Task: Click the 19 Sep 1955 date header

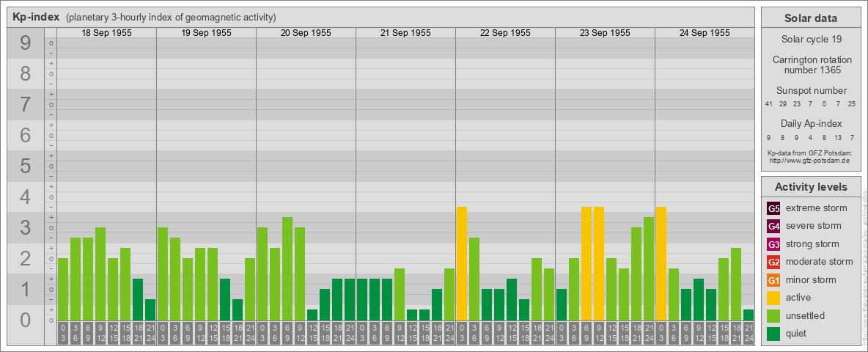Action: (207, 33)
